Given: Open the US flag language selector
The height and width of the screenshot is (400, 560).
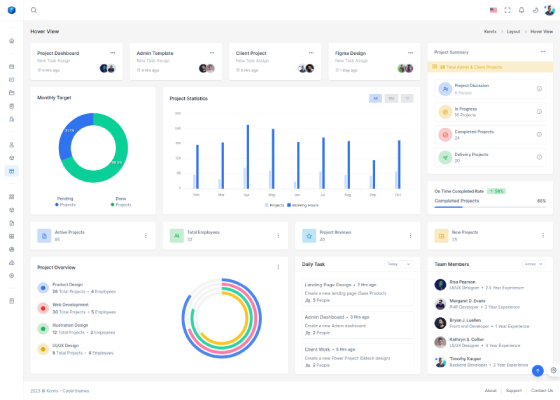Looking at the screenshot, I should click(493, 10).
